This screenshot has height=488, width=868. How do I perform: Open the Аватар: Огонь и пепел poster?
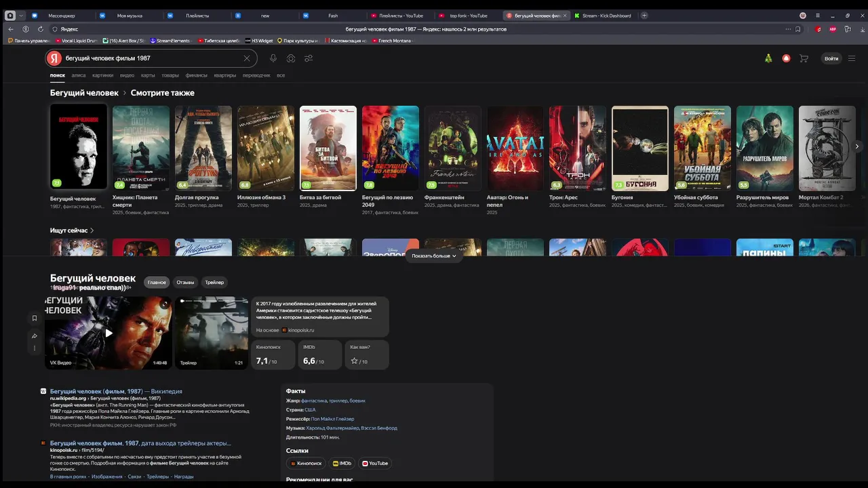tap(515, 148)
